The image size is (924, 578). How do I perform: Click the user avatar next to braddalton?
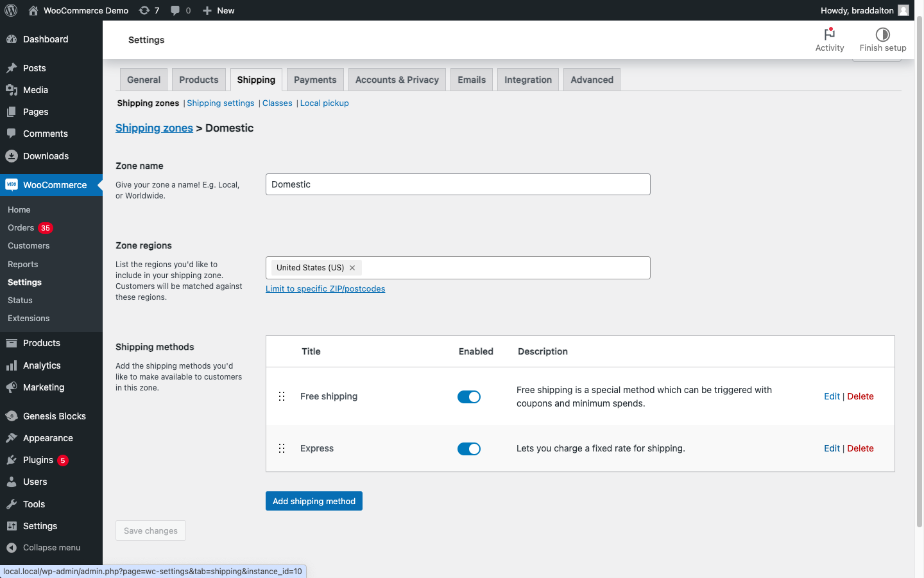(903, 10)
